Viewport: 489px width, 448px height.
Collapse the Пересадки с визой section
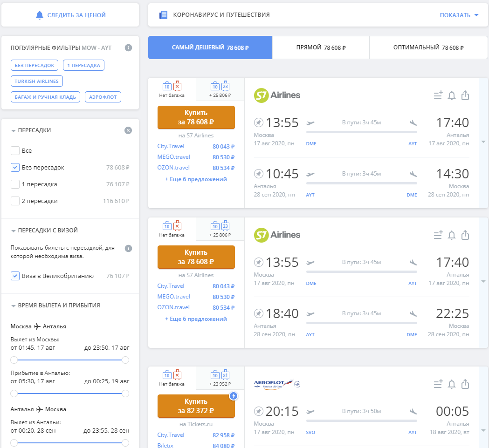click(x=44, y=230)
